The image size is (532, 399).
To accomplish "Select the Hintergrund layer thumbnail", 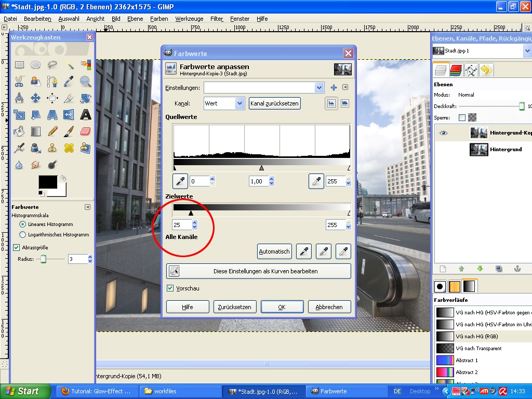I will (x=478, y=149).
